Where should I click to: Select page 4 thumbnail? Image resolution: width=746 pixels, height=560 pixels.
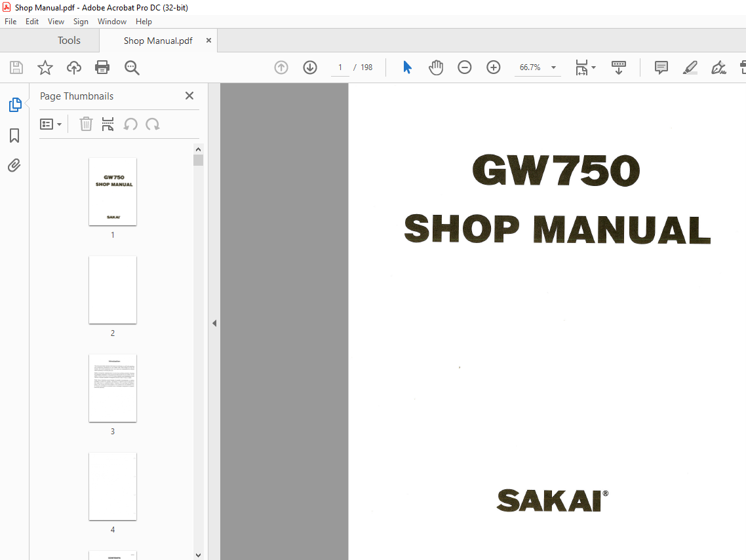click(113, 486)
